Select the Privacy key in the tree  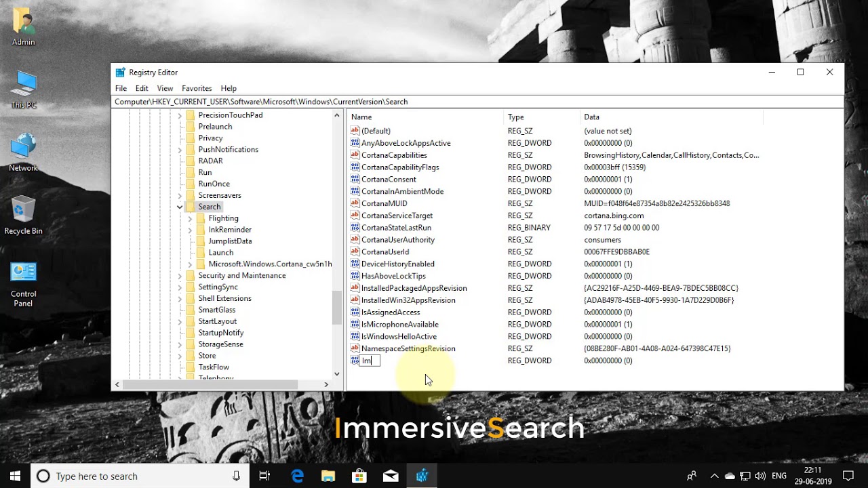pyautogui.click(x=210, y=138)
